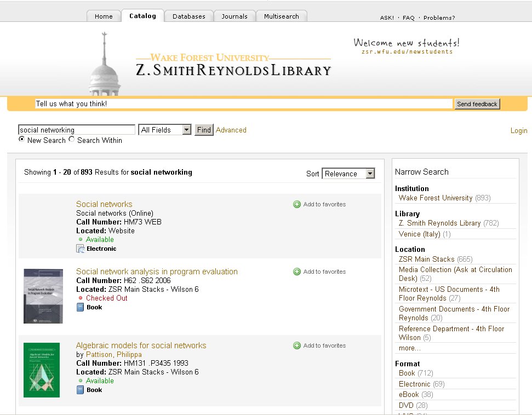Filter by Reference Department location

[451, 333]
